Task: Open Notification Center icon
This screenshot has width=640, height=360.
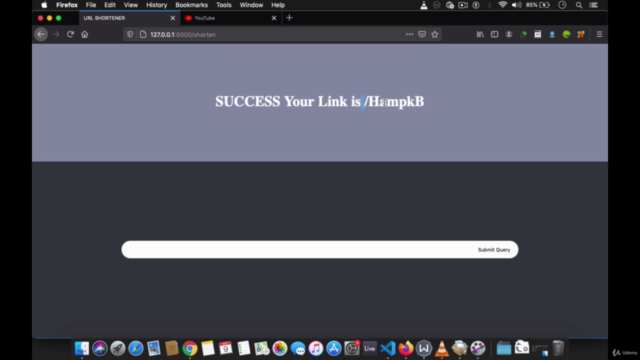Action: 593,5
